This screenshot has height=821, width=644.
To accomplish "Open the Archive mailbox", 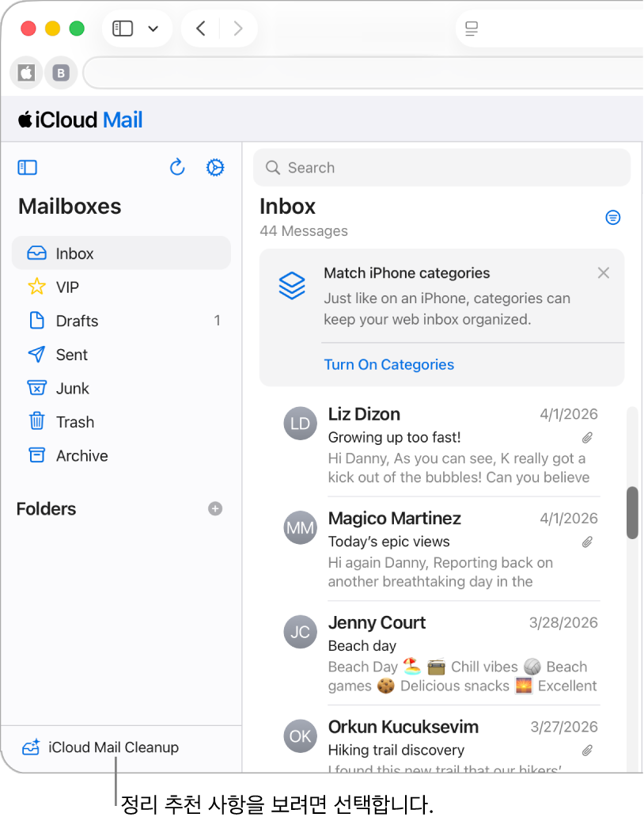I will (x=121, y=455).
